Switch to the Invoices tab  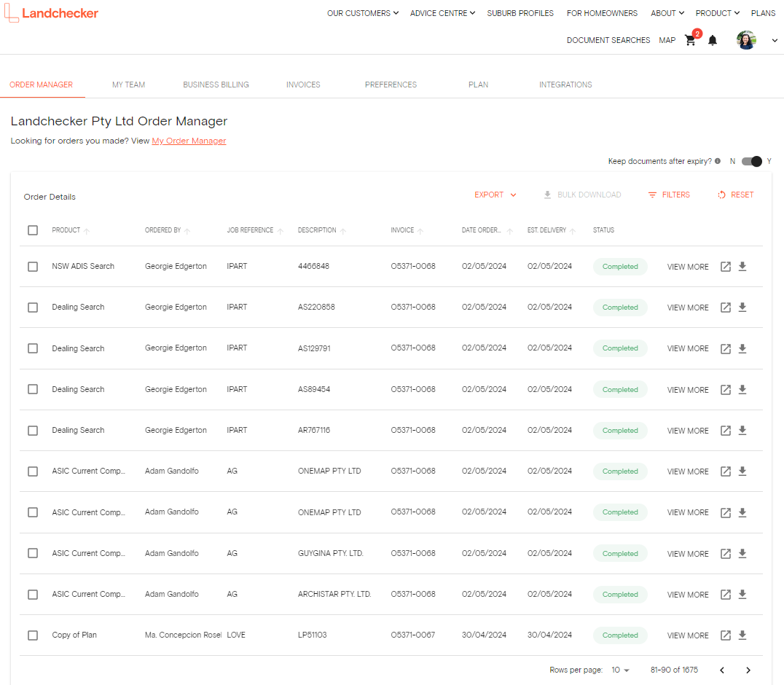click(303, 85)
